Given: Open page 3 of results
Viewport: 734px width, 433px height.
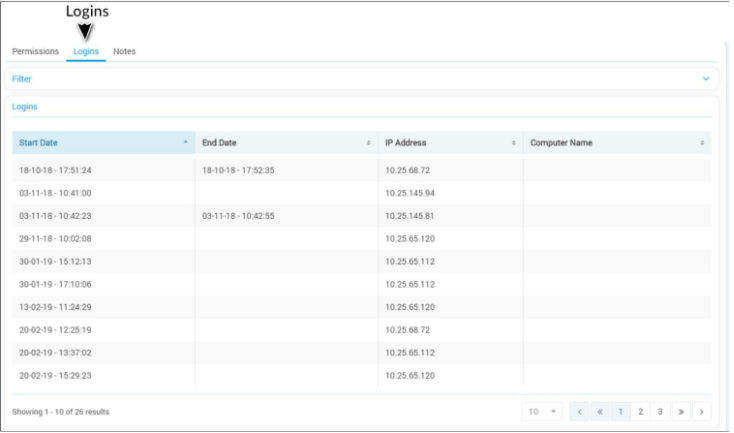Looking at the screenshot, I should click(660, 411).
